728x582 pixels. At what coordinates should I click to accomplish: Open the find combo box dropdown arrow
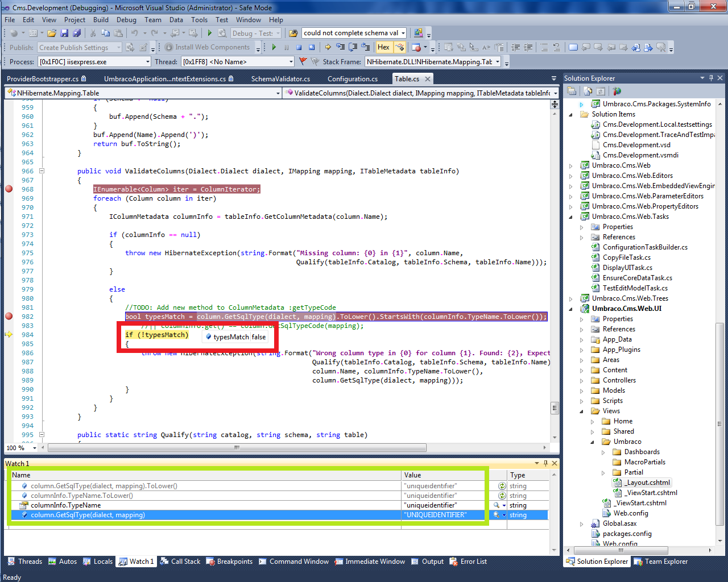point(403,33)
